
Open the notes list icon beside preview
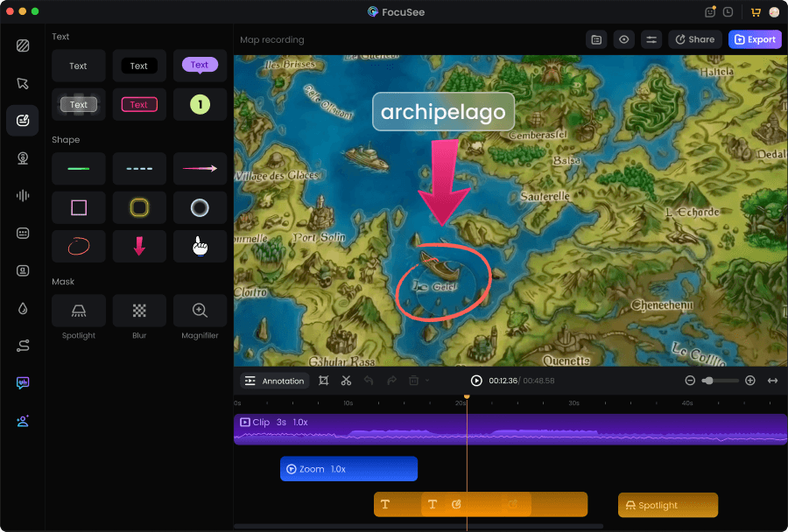596,39
